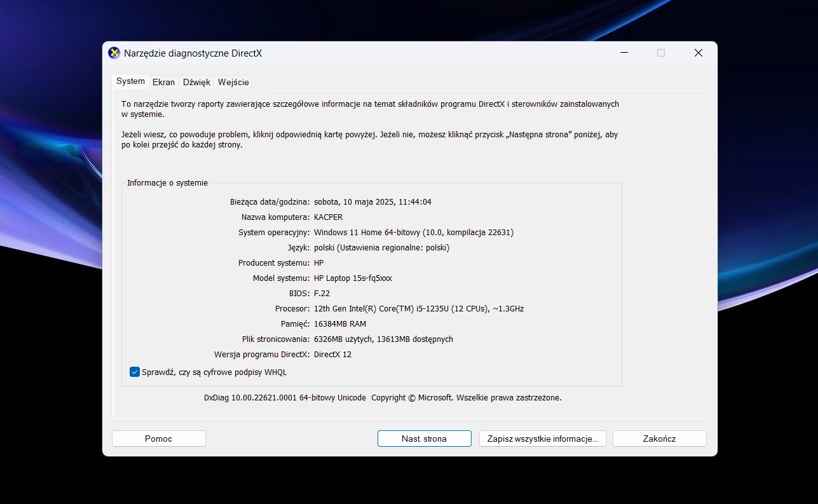
Task: Switch to the Dźwięk tab
Action: point(196,82)
